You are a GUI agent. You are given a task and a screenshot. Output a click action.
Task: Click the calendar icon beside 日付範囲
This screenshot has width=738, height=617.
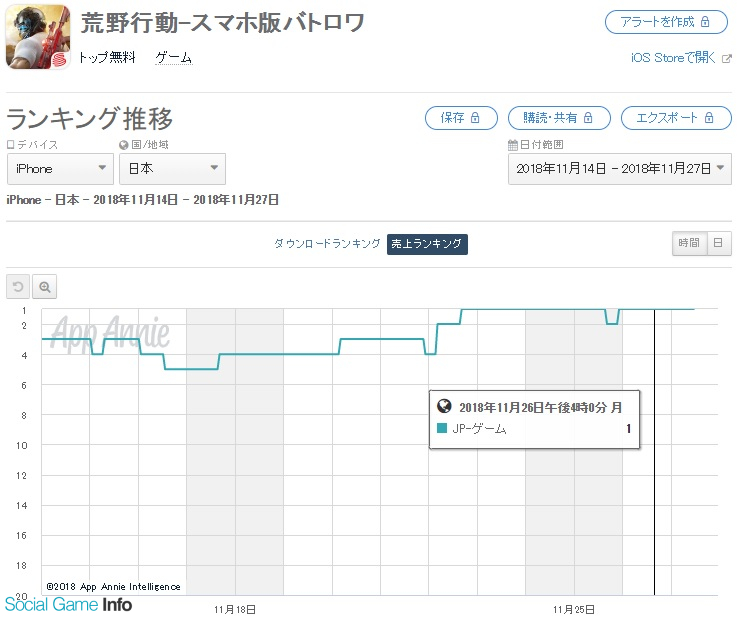[x=513, y=145]
